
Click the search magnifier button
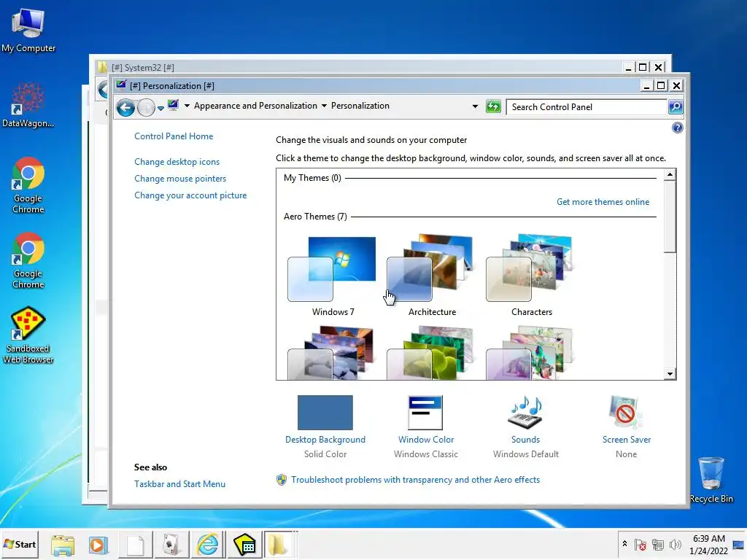tap(676, 106)
